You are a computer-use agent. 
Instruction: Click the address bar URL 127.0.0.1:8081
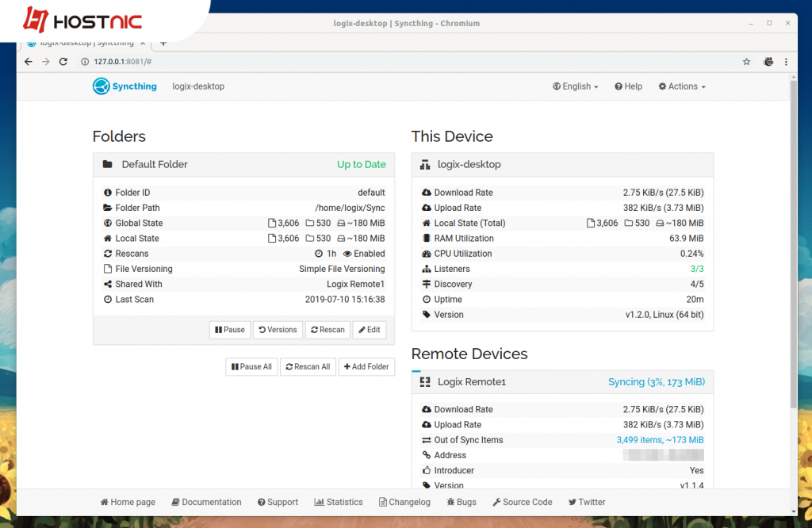pyautogui.click(x=123, y=62)
